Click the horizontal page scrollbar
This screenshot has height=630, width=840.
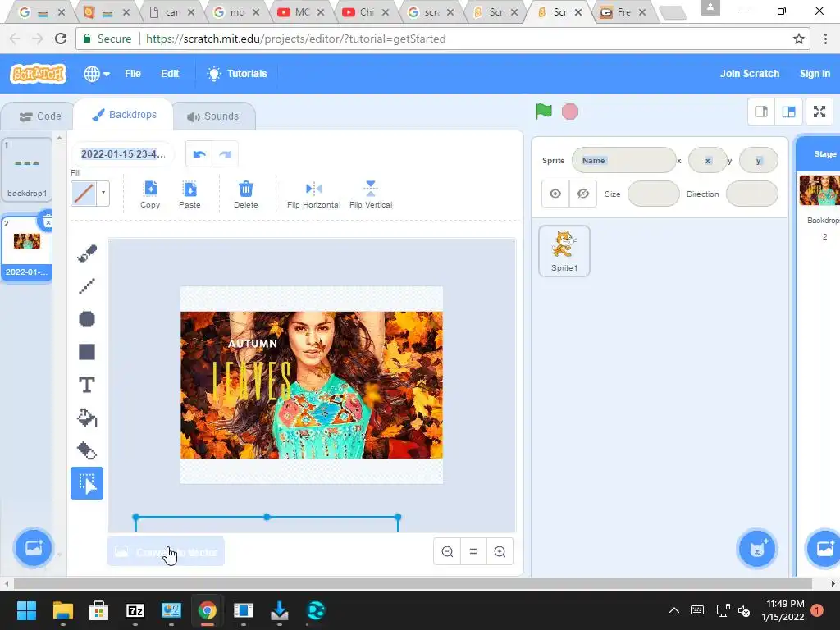click(413, 584)
